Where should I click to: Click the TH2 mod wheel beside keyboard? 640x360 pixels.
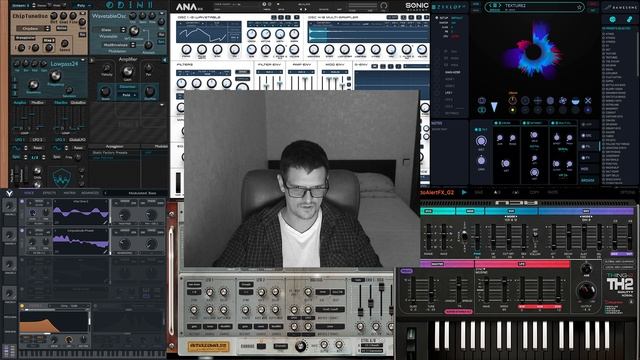tap(411, 338)
